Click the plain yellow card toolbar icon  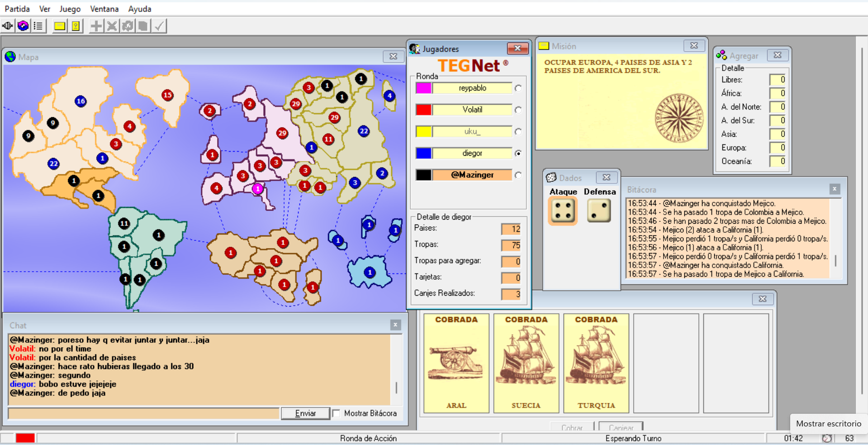coord(59,26)
